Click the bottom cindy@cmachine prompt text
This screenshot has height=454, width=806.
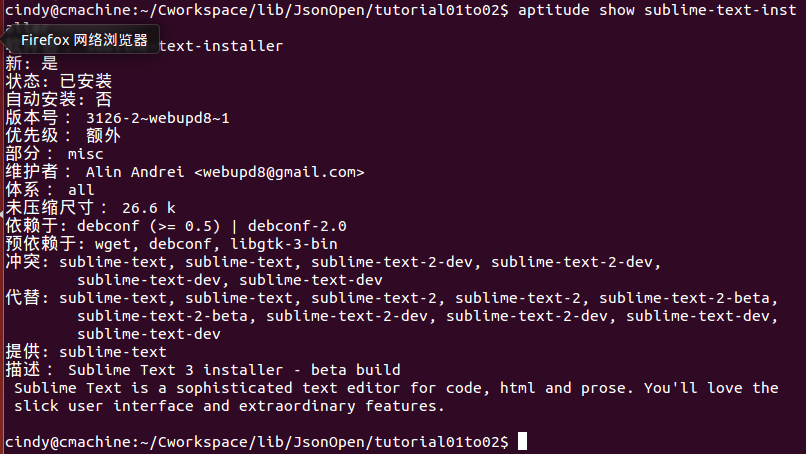pos(257,442)
